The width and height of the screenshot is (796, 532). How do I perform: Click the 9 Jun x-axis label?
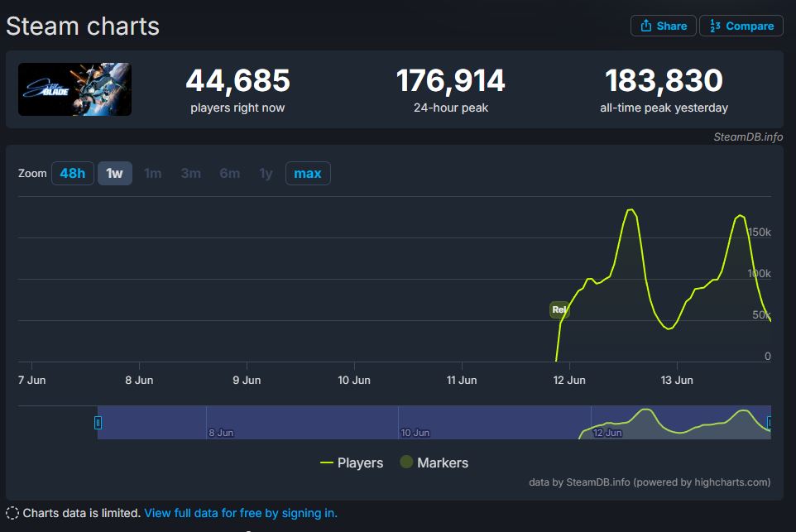point(247,381)
